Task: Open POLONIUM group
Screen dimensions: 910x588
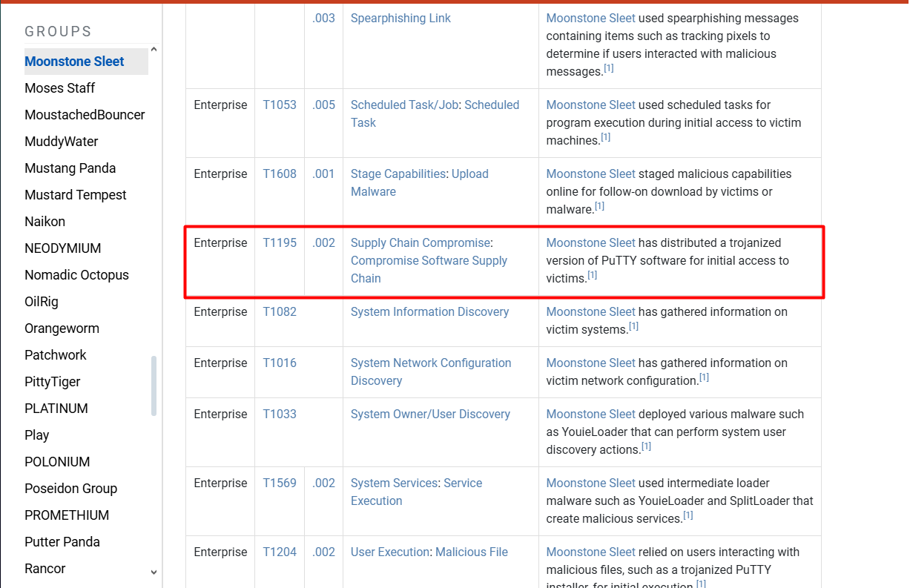Action: coord(57,462)
